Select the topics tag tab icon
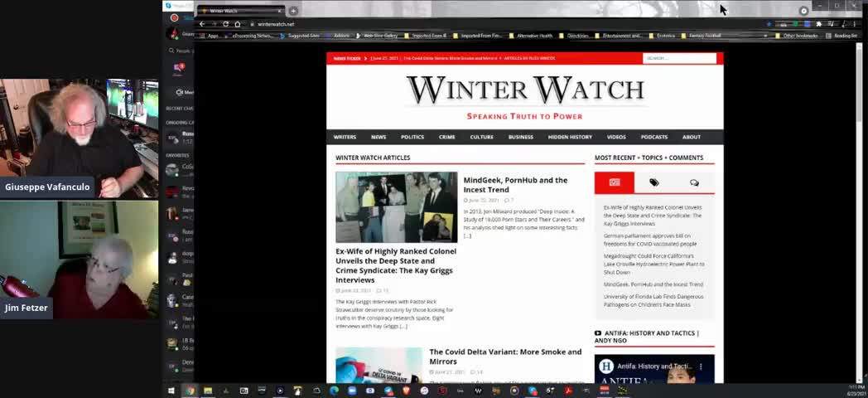The height and width of the screenshot is (398, 868). pyautogui.click(x=654, y=182)
